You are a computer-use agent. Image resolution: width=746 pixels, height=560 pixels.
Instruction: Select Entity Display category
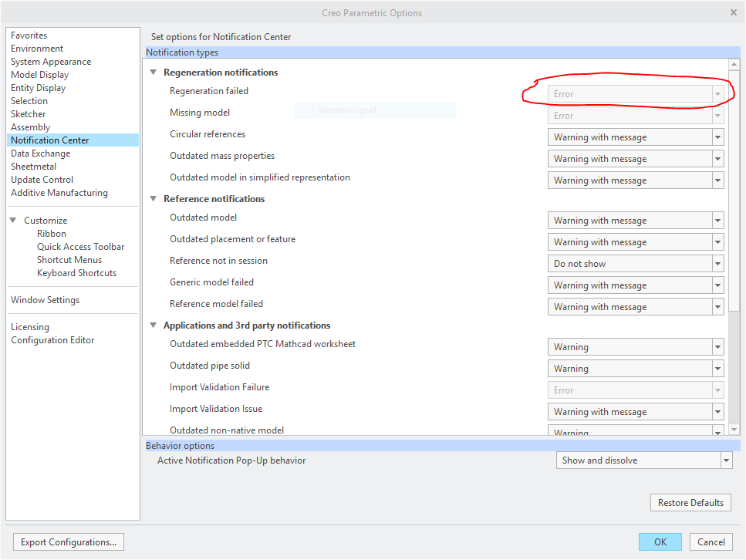38,88
